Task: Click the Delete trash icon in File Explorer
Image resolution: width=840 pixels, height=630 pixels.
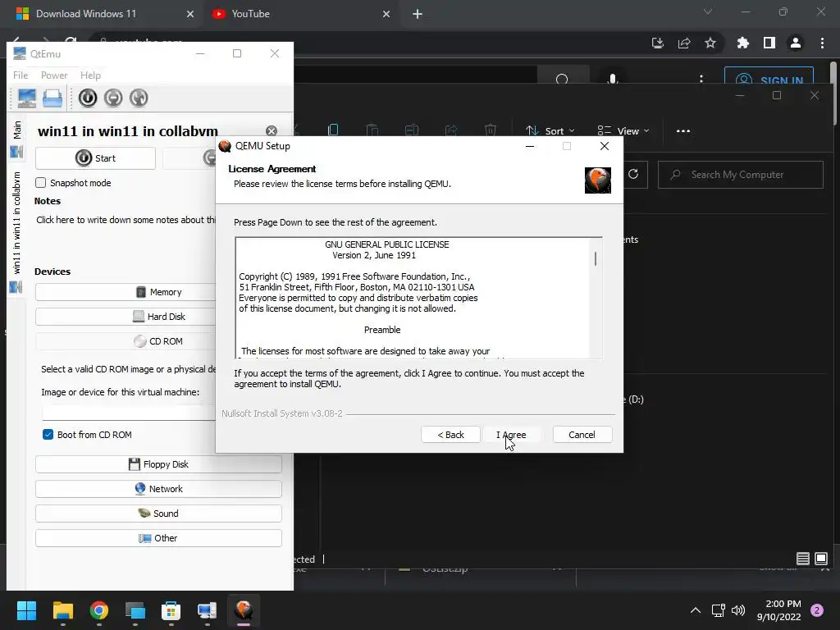Action: pyautogui.click(x=491, y=130)
